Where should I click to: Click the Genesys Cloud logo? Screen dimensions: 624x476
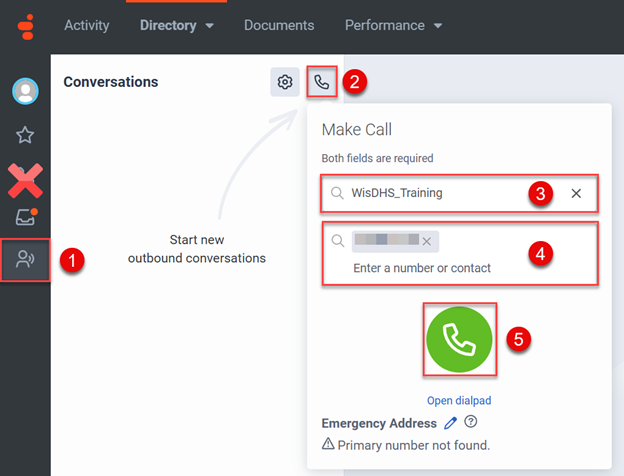[x=24, y=25]
